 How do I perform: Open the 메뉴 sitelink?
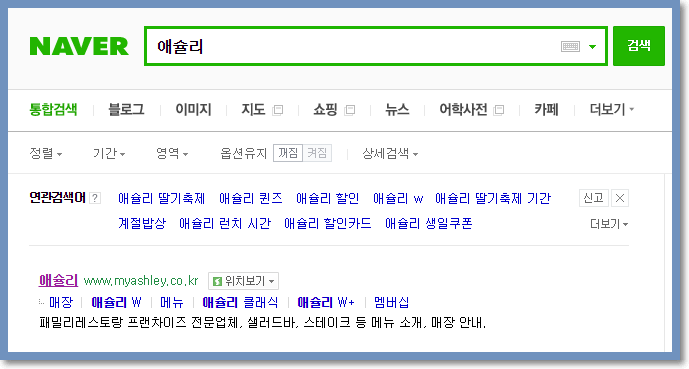pyautogui.click(x=172, y=302)
